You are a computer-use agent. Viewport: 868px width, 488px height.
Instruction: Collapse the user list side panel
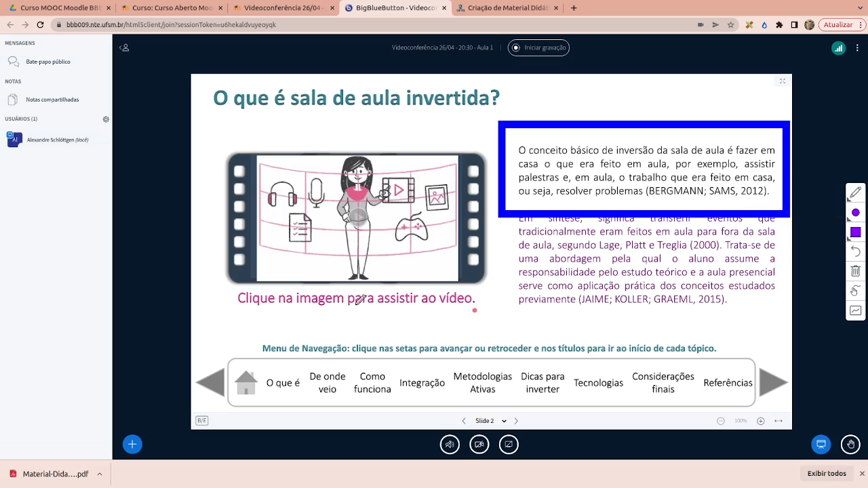click(124, 48)
